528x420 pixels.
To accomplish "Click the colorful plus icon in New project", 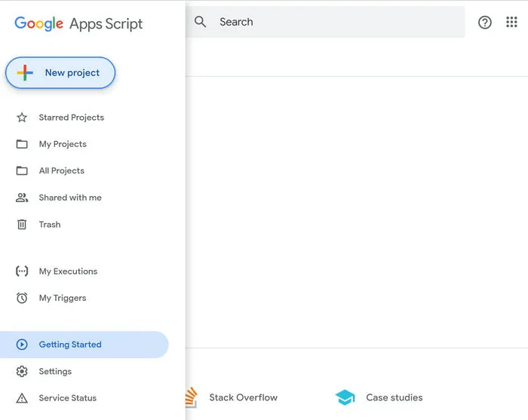I will (x=25, y=72).
